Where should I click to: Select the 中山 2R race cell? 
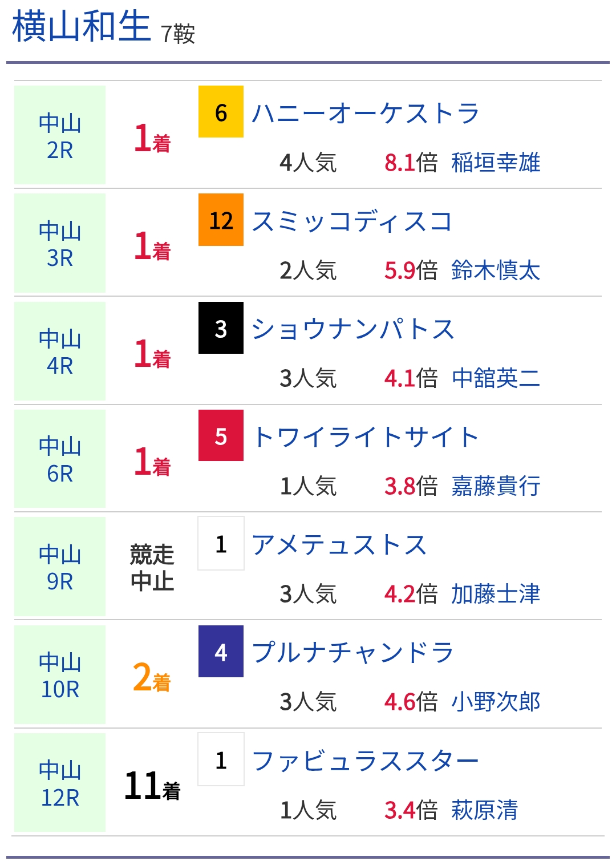[x=60, y=136]
